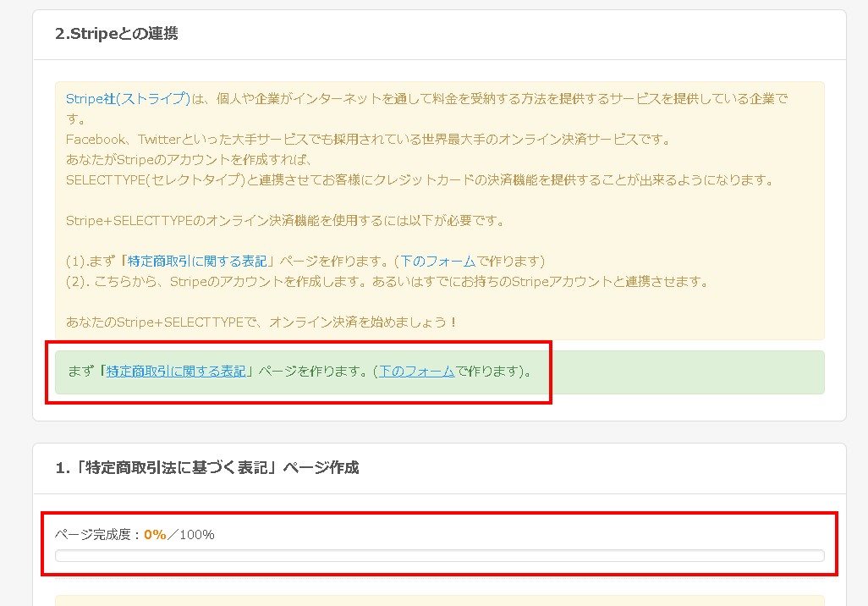Click the line starting SELECTTYPE(セレクトタイプ)と連携
Viewport: 868px width, 606px height.
420,180
